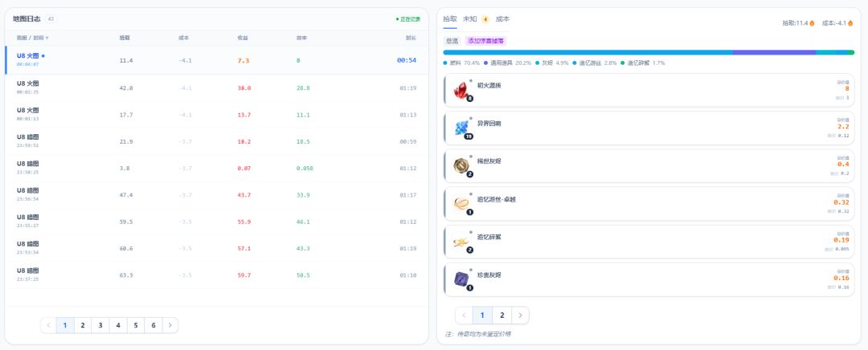Click the 地图日志 panel title

(x=27, y=18)
